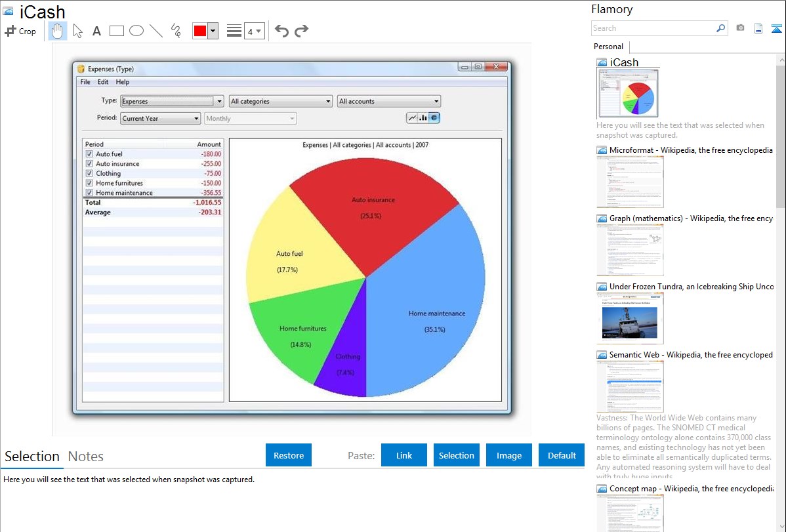Expand the line width dropdown
Screen dimensions: 786x532
coord(255,31)
